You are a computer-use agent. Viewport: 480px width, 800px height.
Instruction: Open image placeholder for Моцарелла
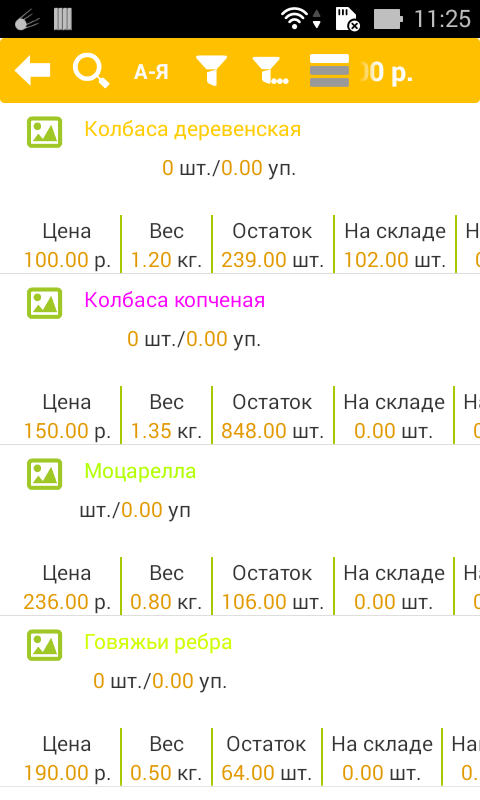coord(44,474)
